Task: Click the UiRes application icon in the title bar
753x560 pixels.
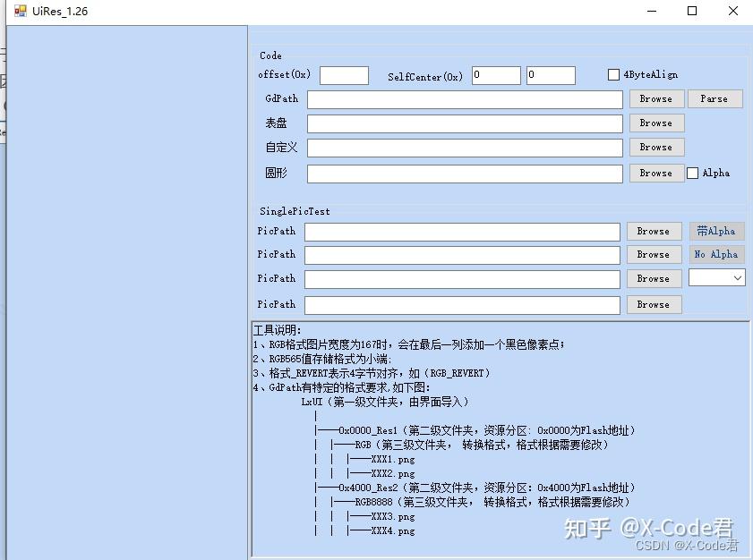Action: click(x=17, y=11)
